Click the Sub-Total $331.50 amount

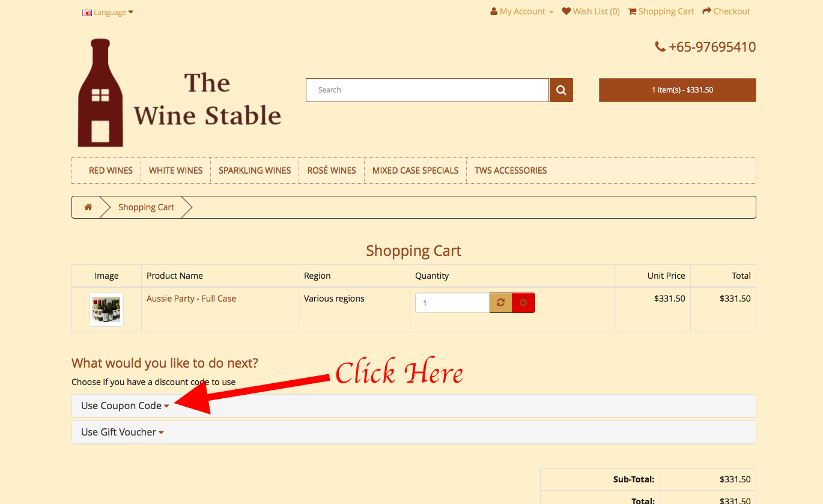pos(735,479)
